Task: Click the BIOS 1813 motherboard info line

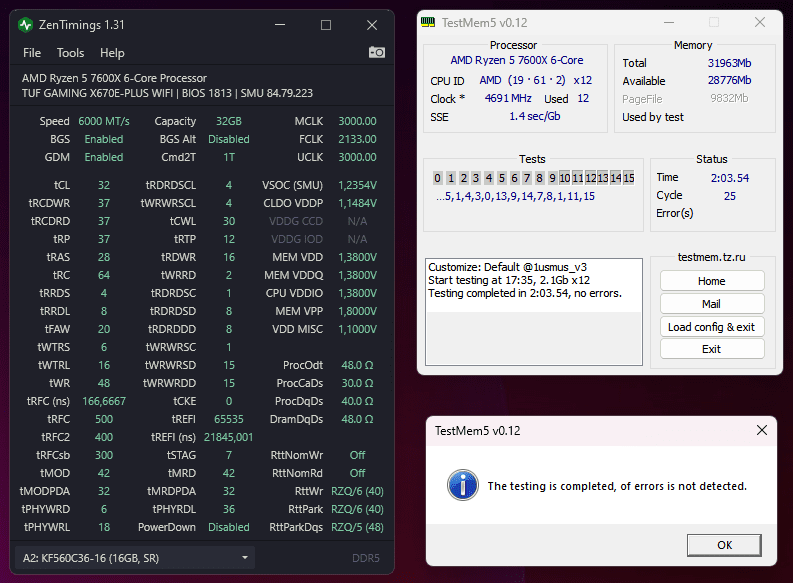Action: coord(167,93)
